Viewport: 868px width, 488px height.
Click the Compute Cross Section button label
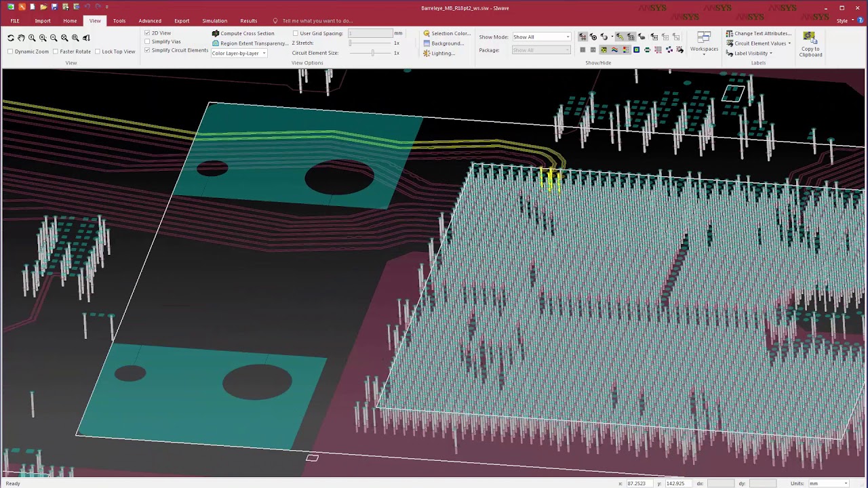[248, 33]
